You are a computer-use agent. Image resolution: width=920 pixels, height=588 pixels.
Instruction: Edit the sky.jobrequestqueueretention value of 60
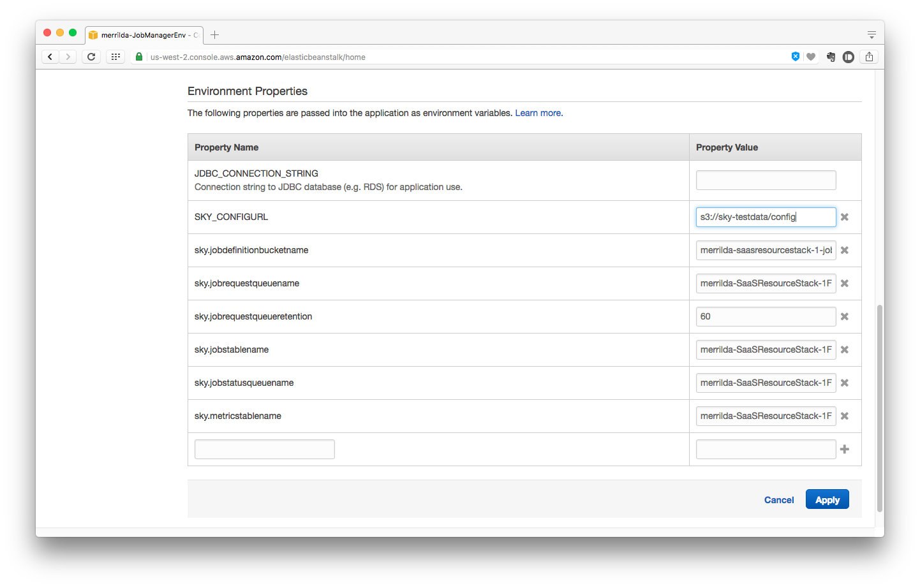tap(766, 316)
